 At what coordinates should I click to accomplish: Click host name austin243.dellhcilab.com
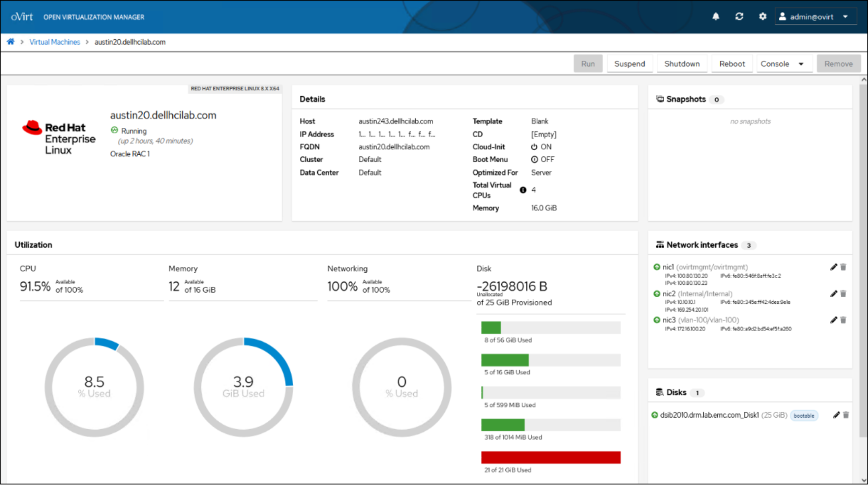pyautogui.click(x=396, y=121)
